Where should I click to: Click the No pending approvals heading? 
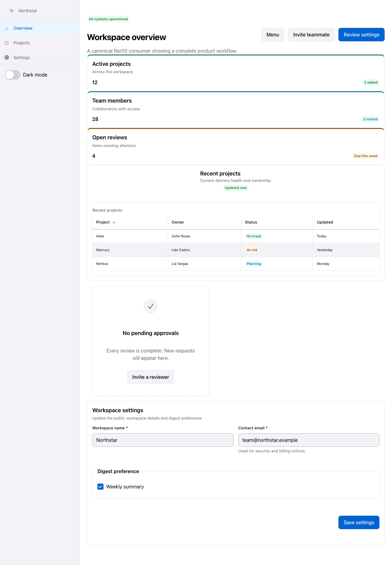(151, 333)
